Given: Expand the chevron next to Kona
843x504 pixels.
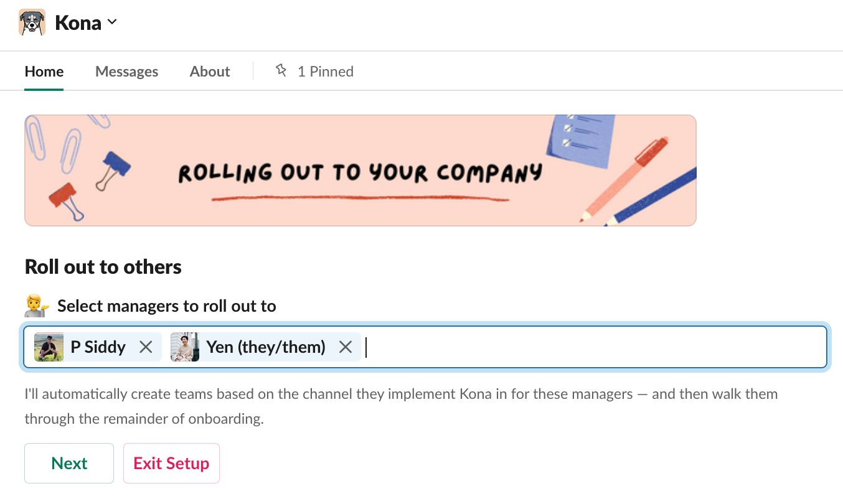Looking at the screenshot, I should click(112, 22).
